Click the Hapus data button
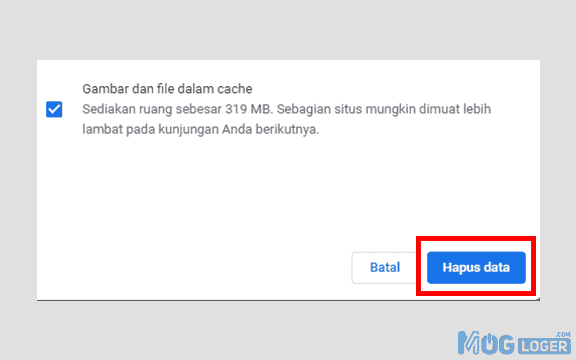The height and width of the screenshot is (360, 576). tap(476, 267)
